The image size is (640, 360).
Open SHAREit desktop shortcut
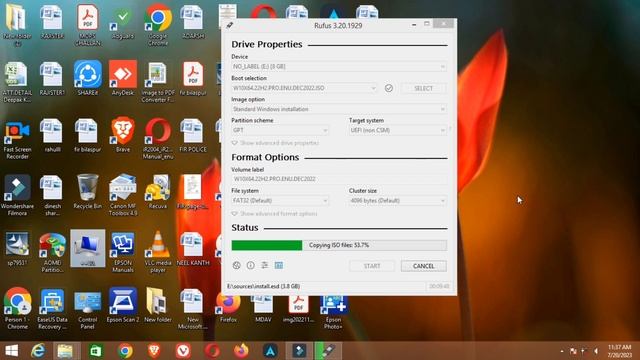[88, 78]
